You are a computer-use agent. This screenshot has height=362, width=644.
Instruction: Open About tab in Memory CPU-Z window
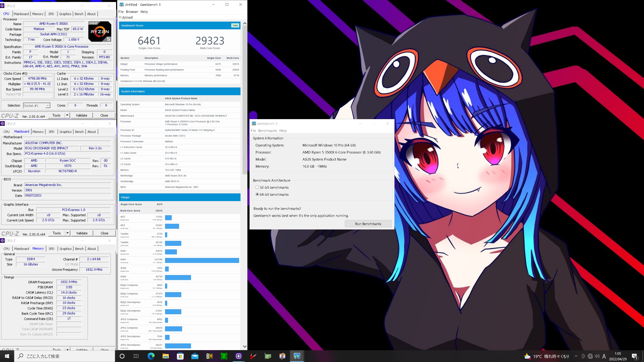tap(92, 249)
